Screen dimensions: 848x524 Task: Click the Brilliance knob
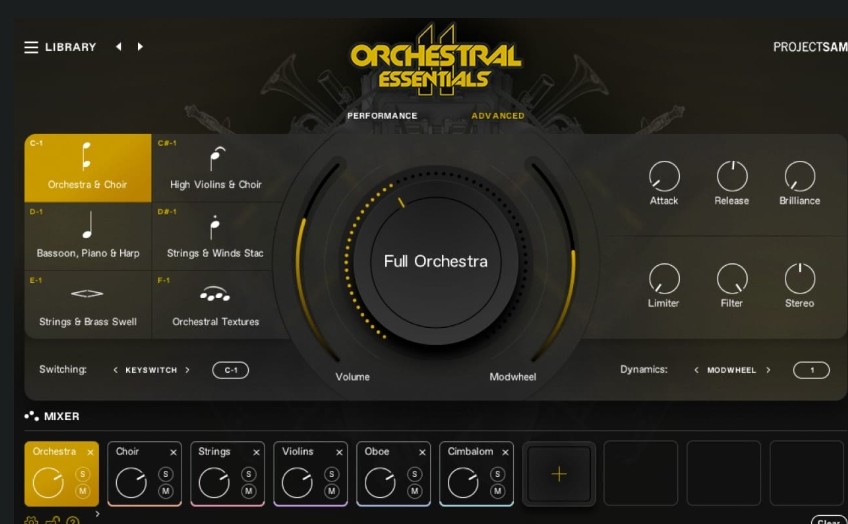point(799,177)
